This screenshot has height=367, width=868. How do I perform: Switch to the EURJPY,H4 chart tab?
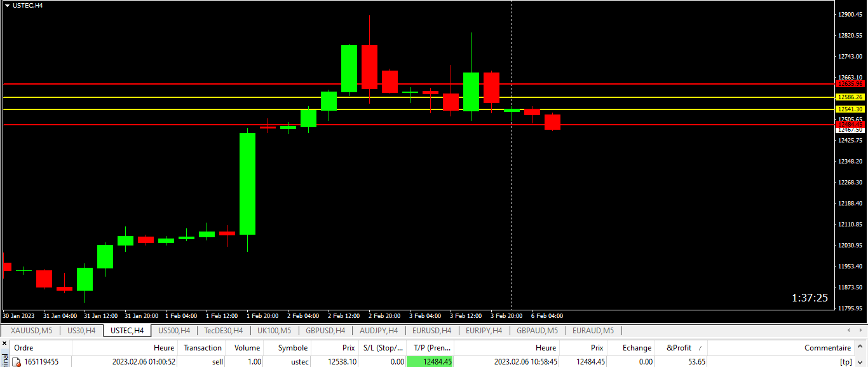coord(484,331)
